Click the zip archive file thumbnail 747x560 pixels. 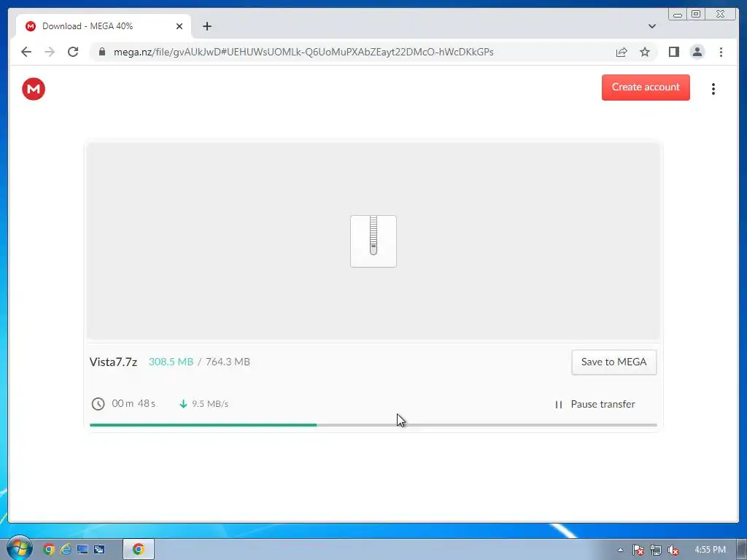coord(373,241)
